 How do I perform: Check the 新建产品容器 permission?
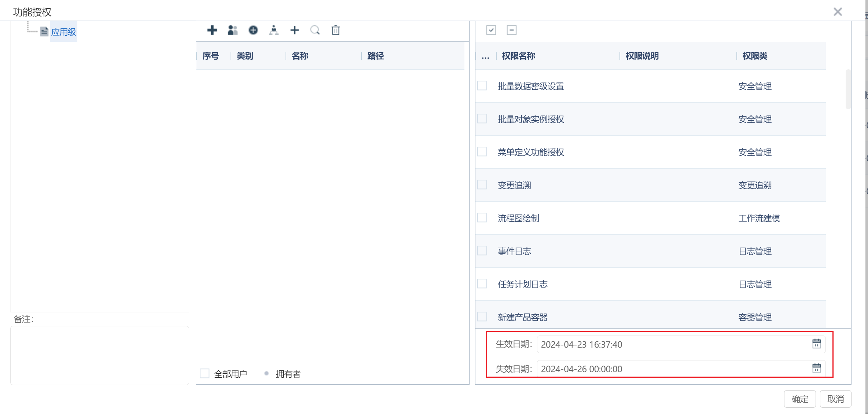coord(482,316)
